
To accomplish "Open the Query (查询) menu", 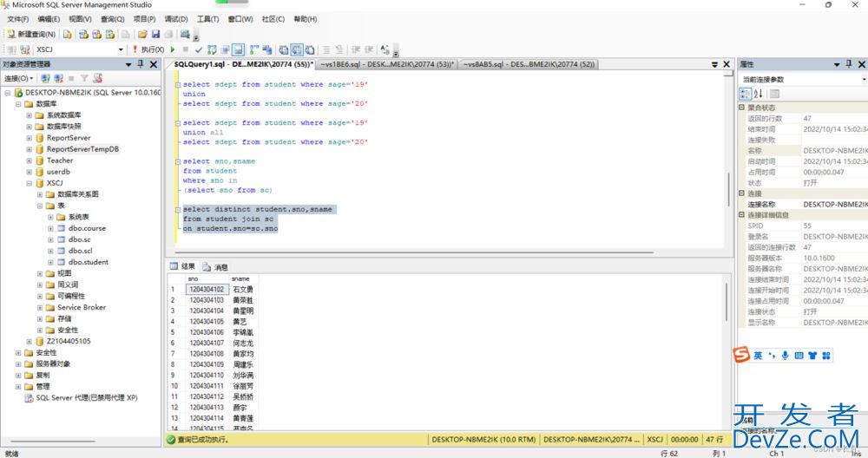I will (x=112, y=19).
